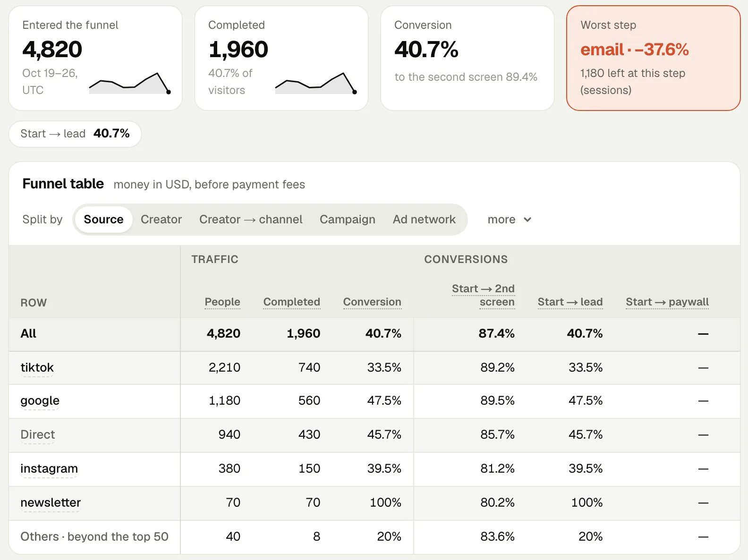Click instagram's Completed value "150"
Screen dimensions: 748x560
click(309, 468)
